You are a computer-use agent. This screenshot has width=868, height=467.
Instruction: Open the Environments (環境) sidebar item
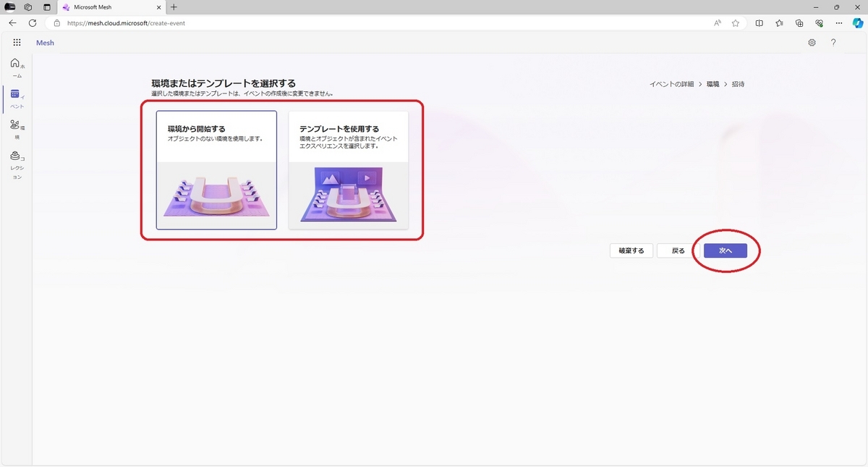tap(17, 130)
